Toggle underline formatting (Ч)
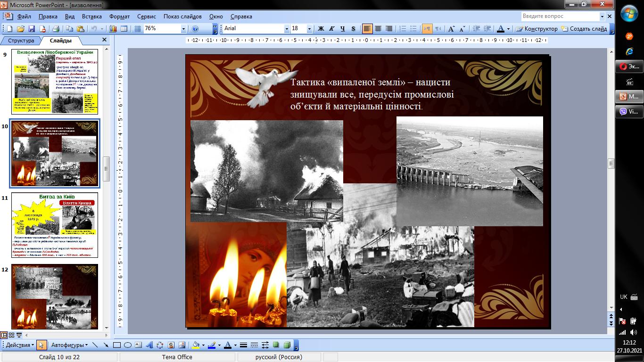Viewport: 644px width, 362px height. point(343,29)
